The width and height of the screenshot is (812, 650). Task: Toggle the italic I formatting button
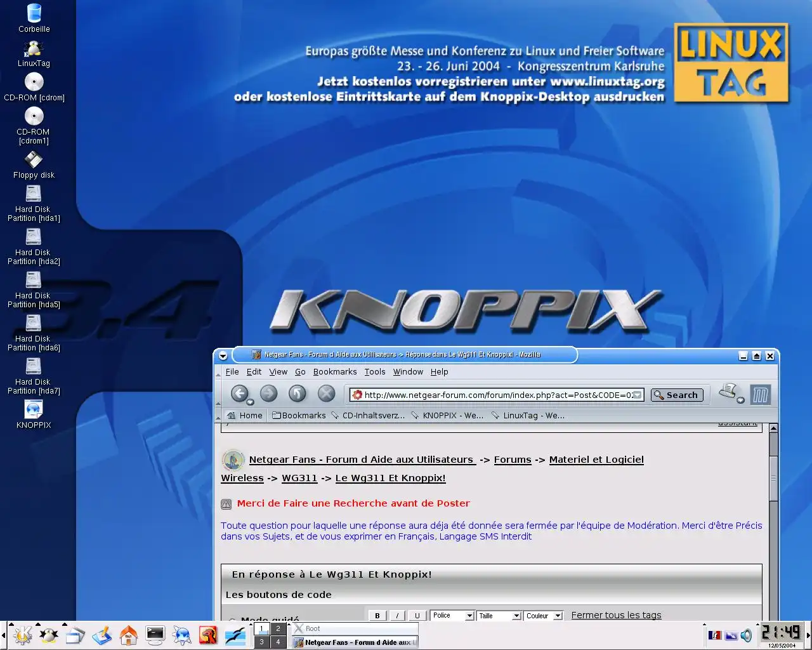[x=397, y=616]
